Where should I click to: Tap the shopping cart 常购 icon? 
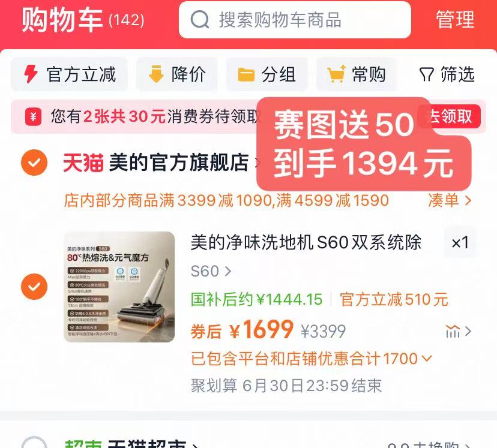click(336, 74)
